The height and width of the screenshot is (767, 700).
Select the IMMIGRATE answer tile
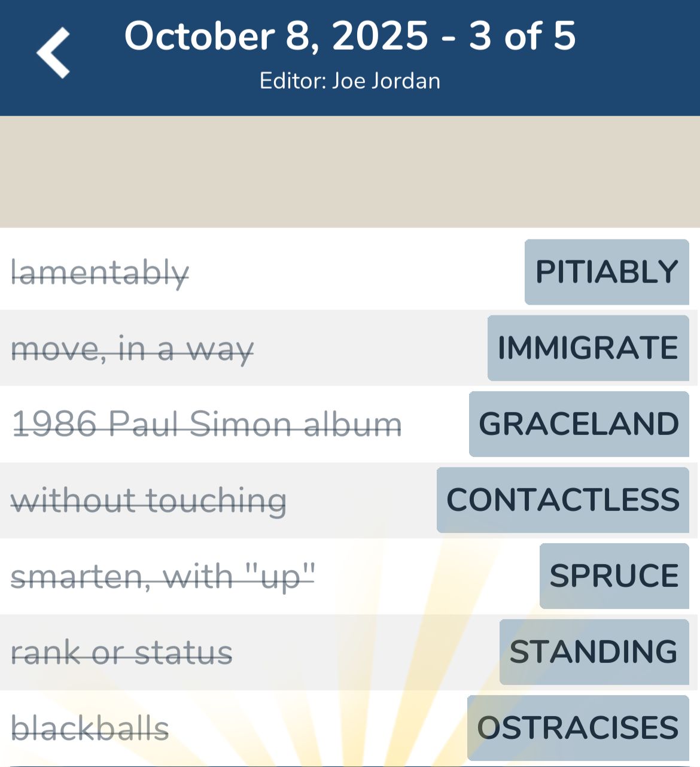click(588, 348)
